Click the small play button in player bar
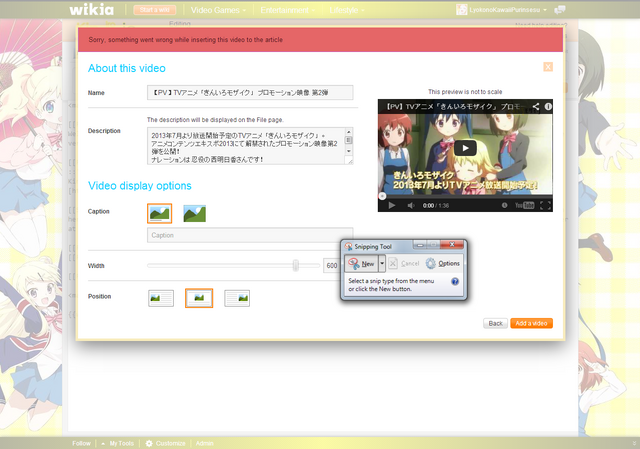 (392, 205)
